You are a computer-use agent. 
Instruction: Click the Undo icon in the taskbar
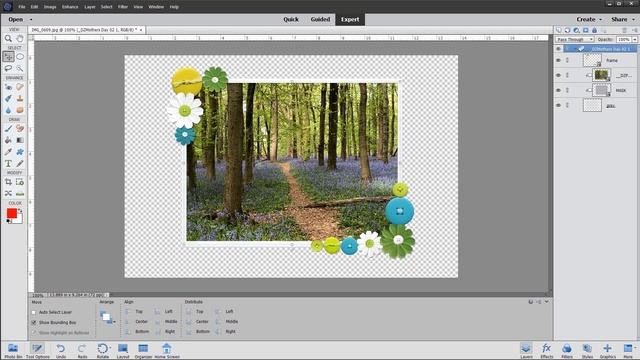click(61, 350)
